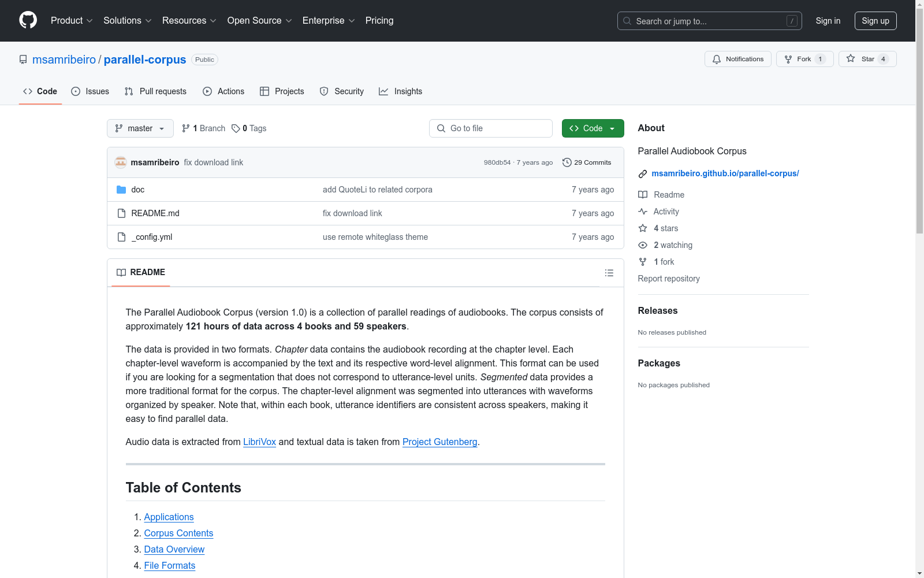Screen dimensions: 924x578
Task: Click the notifications bell icon
Action: [x=717, y=59]
